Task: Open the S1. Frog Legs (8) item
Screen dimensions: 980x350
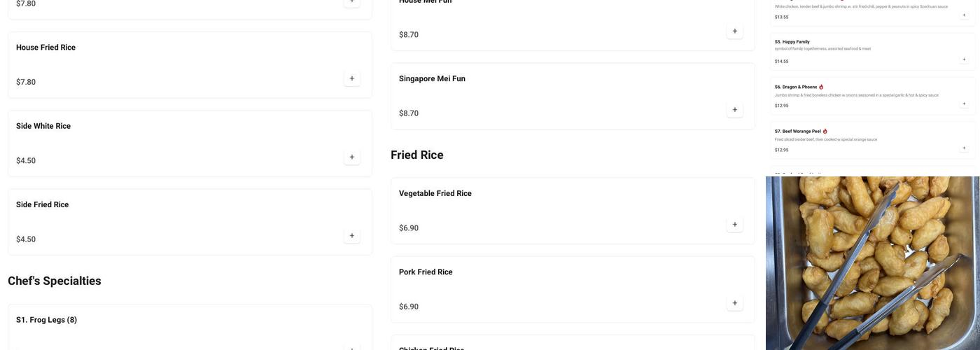Action: point(47,320)
